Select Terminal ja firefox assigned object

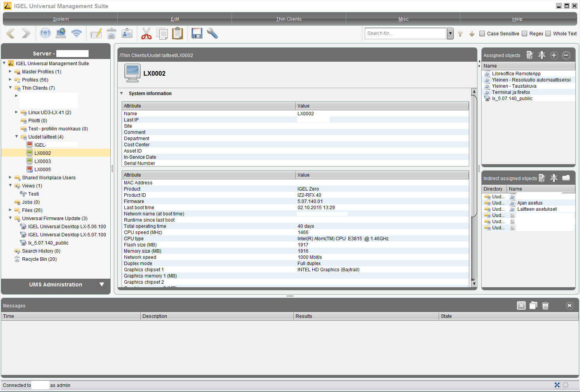pyautogui.click(x=511, y=92)
